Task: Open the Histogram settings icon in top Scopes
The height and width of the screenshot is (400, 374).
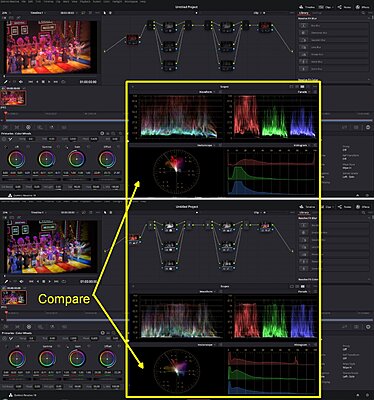Action: (x=316, y=145)
